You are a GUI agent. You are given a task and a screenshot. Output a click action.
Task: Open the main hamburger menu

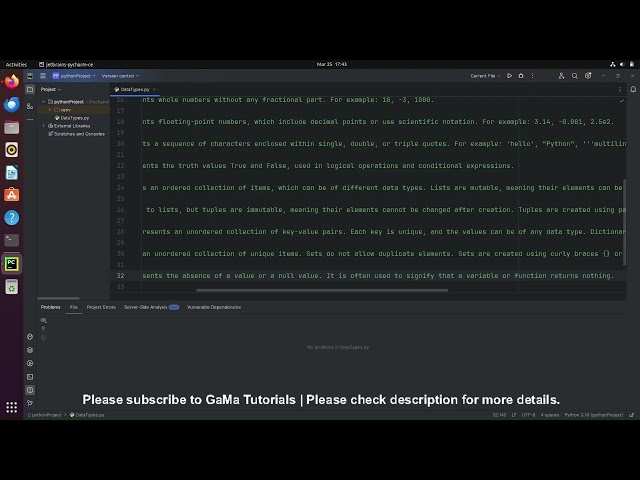coord(43,76)
